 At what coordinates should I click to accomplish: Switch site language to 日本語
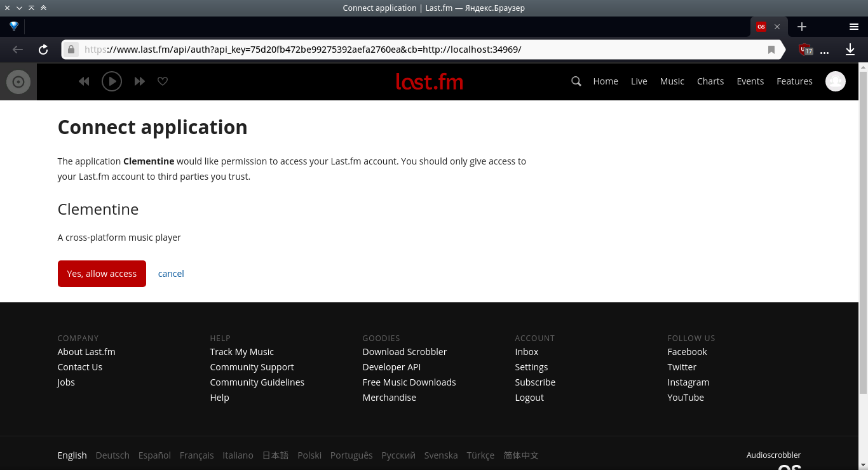[x=276, y=455]
